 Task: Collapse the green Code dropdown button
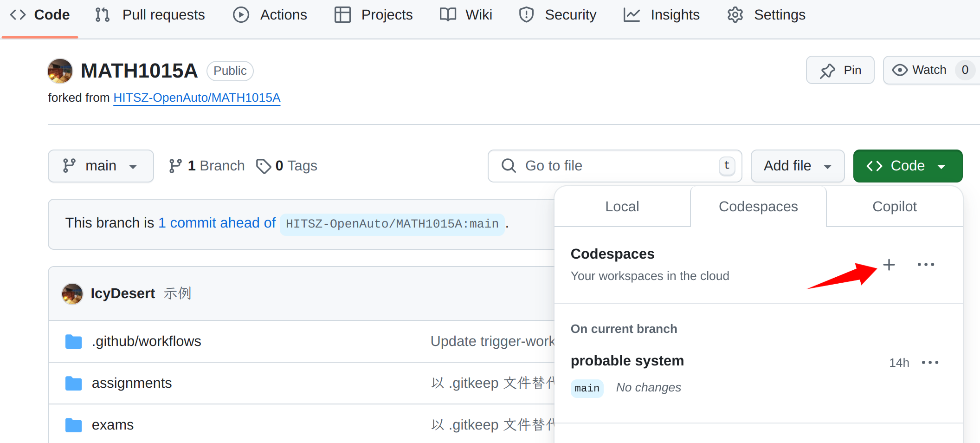(907, 166)
